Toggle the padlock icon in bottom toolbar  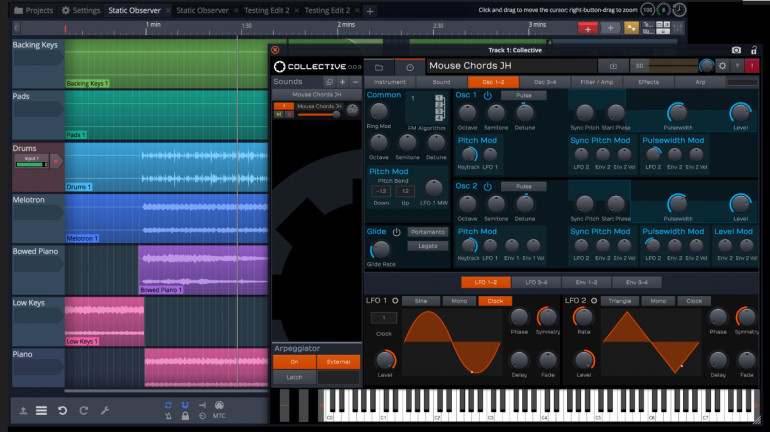coord(185,416)
